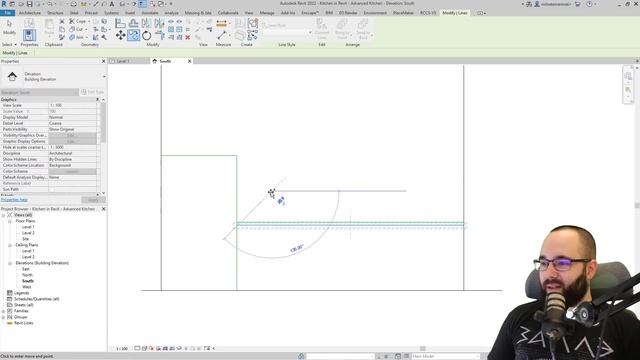Select the Offset tool
This screenshot has width=640, height=360.
133,23
